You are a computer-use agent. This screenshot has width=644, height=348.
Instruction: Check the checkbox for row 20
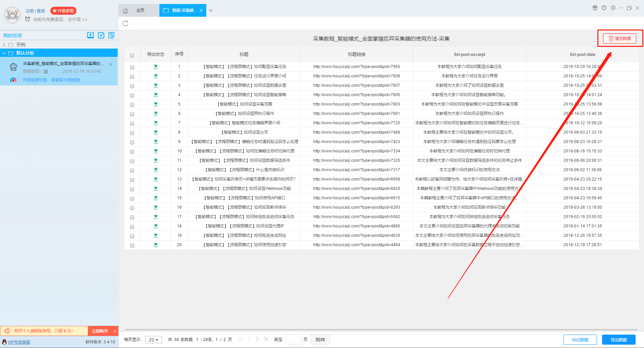click(132, 246)
